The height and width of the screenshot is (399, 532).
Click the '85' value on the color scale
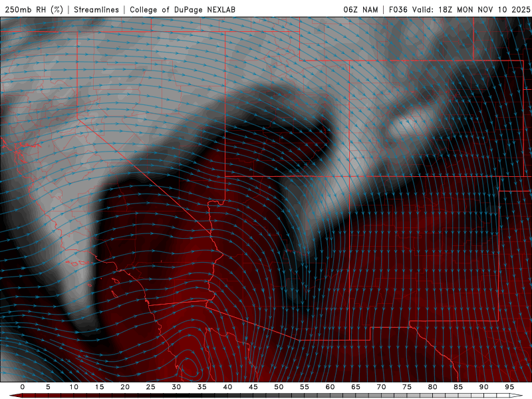point(458,387)
